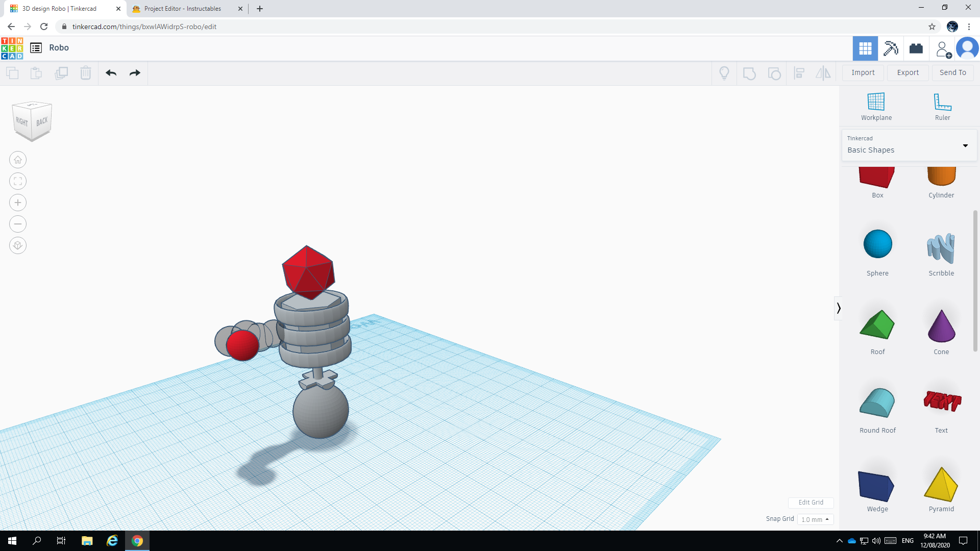The width and height of the screenshot is (980, 551).
Task: Click the Robo design title
Action: tap(59, 48)
